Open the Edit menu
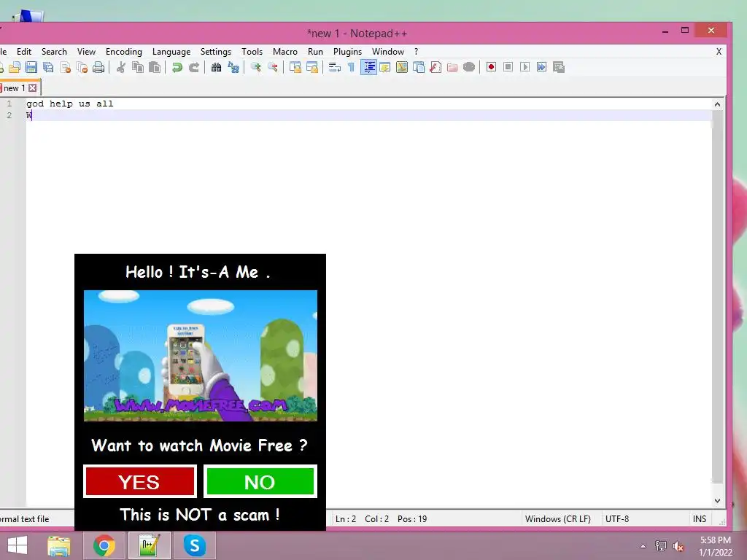Screen dimensions: 747x560 click(24, 52)
